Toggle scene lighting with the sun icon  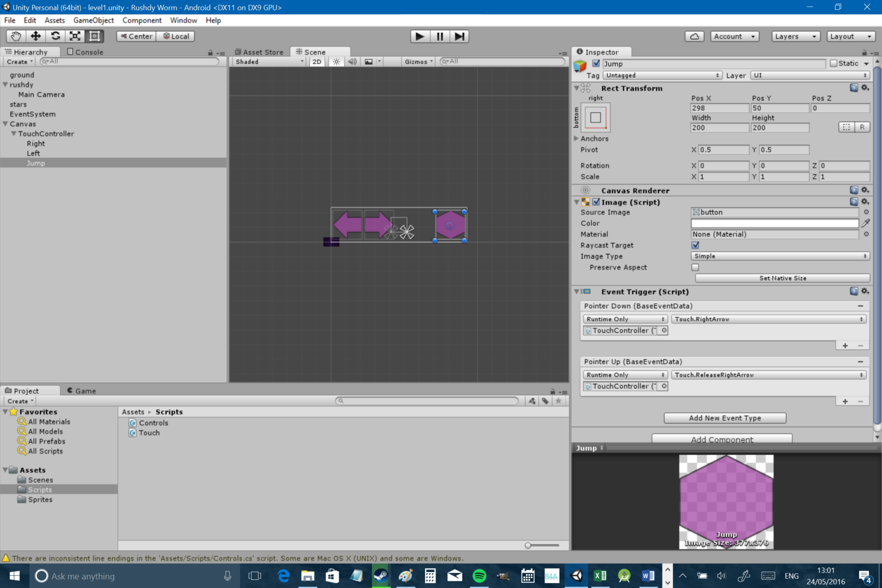point(336,62)
